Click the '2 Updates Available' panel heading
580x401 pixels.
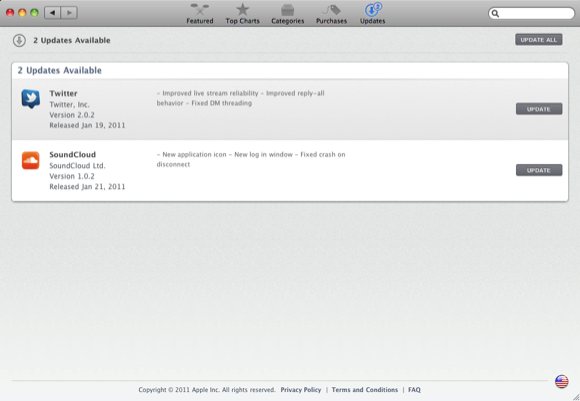(59, 70)
